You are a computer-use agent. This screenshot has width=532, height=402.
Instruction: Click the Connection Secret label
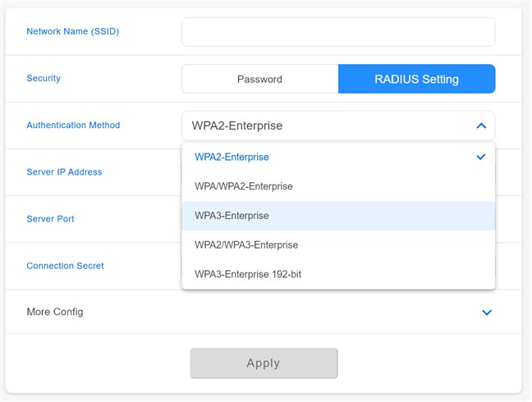(65, 266)
